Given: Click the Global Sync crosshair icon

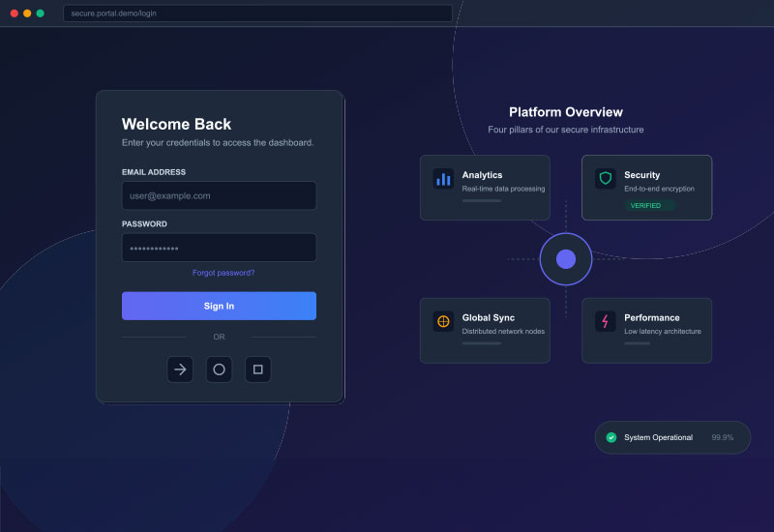Looking at the screenshot, I should pyautogui.click(x=443, y=321).
